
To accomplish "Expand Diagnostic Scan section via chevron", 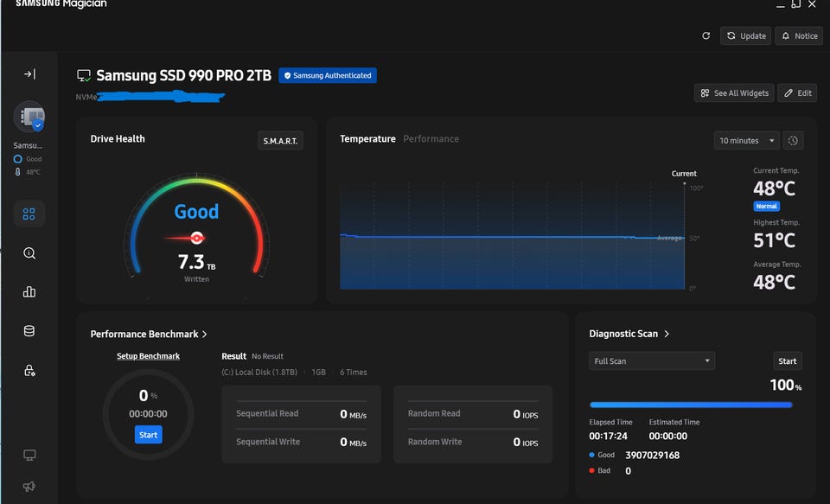I will click(x=667, y=335).
